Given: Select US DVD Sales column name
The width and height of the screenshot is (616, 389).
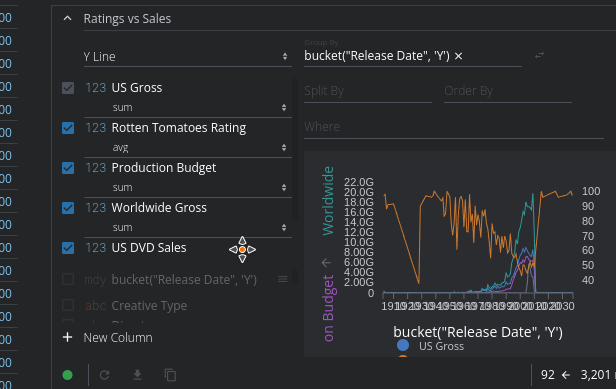Looking at the screenshot, I should click(149, 248).
